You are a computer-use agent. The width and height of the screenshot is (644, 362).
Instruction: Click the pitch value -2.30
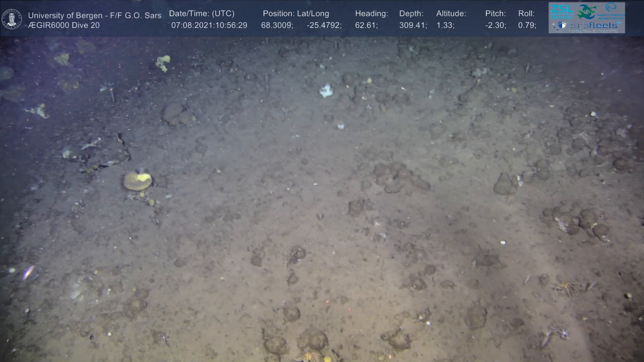pos(495,25)
